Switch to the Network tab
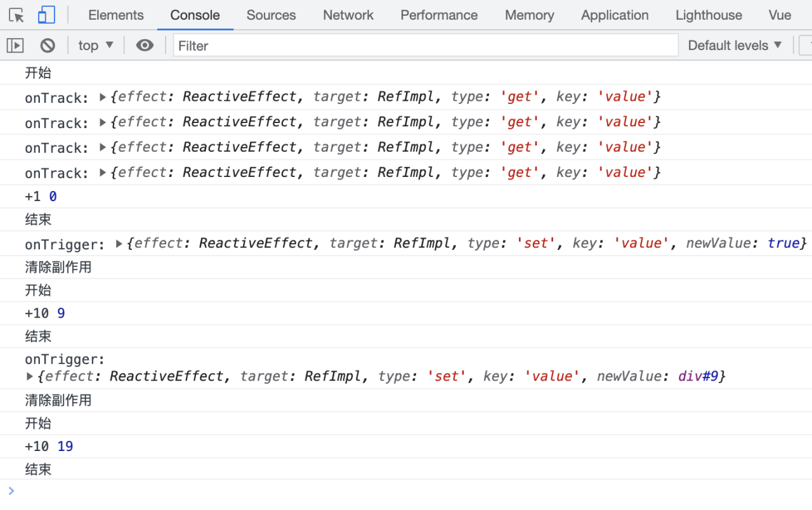Image resolution: width=812 pixels, height=510 pixels. [348, 15]
